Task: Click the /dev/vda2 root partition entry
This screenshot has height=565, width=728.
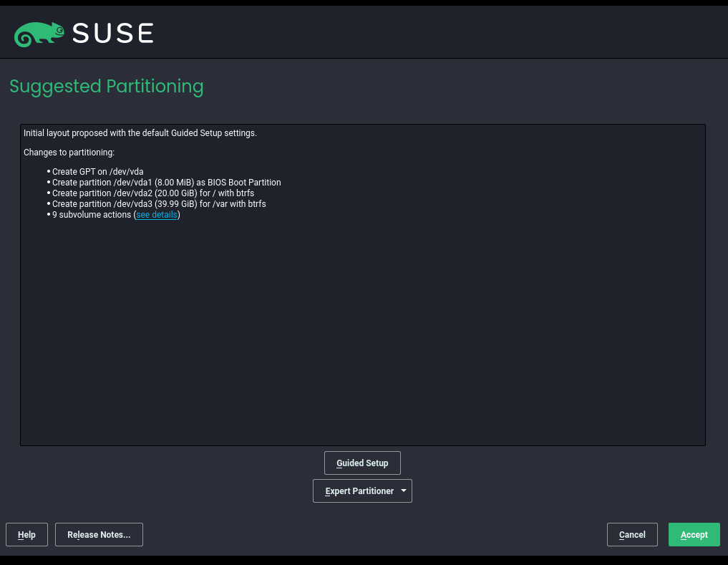Action: pyautogui.click(x=153, y=193)
